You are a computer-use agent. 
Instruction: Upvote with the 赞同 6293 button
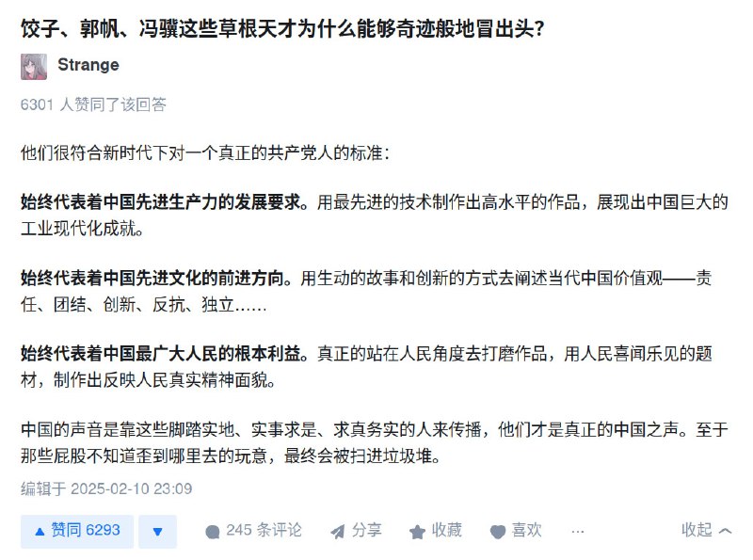(77, 531)
